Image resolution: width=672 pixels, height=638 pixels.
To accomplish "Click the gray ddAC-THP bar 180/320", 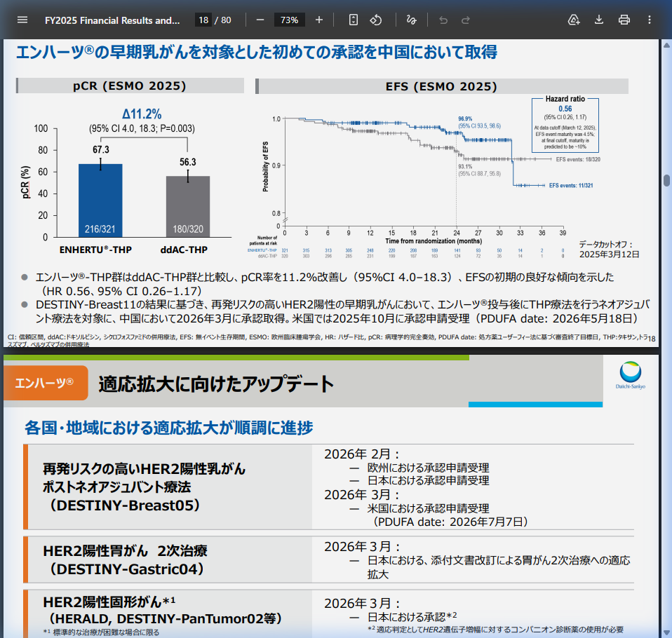I will click(188, 206).
